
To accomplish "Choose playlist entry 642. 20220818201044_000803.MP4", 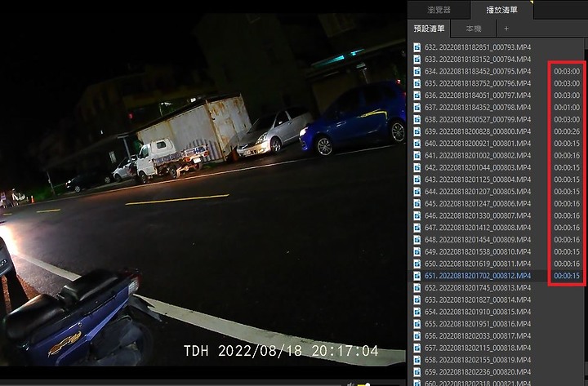I will click(x=478, y=167).
